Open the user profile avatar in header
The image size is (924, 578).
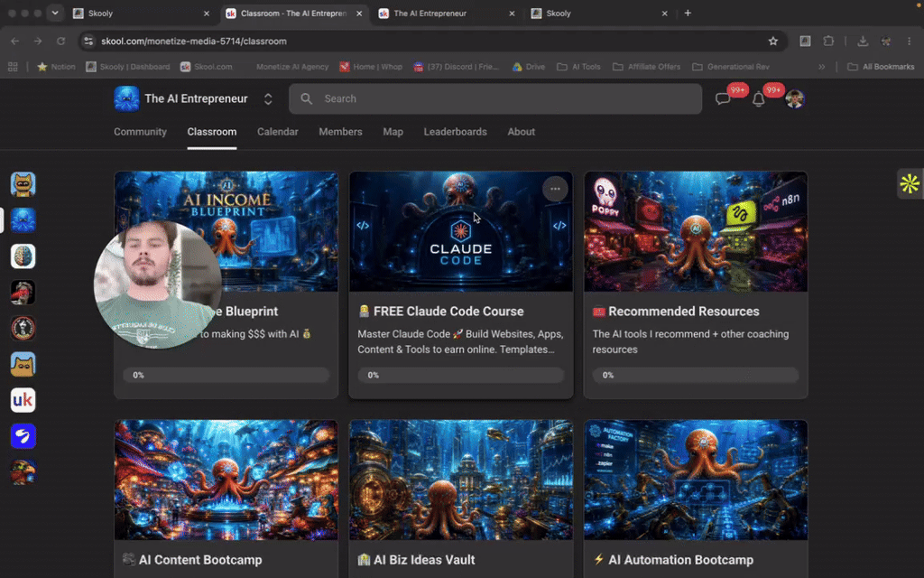pos(794,99)
